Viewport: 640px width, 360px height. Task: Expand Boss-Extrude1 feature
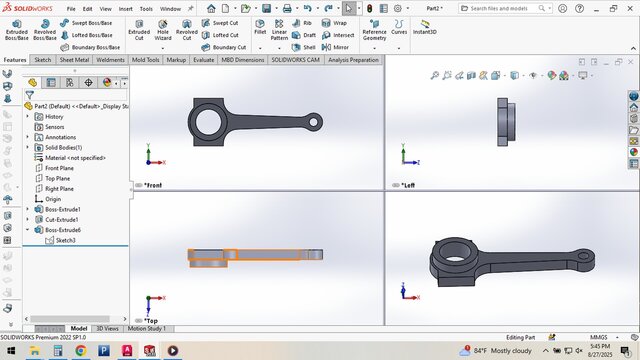[x=28, y=209]
